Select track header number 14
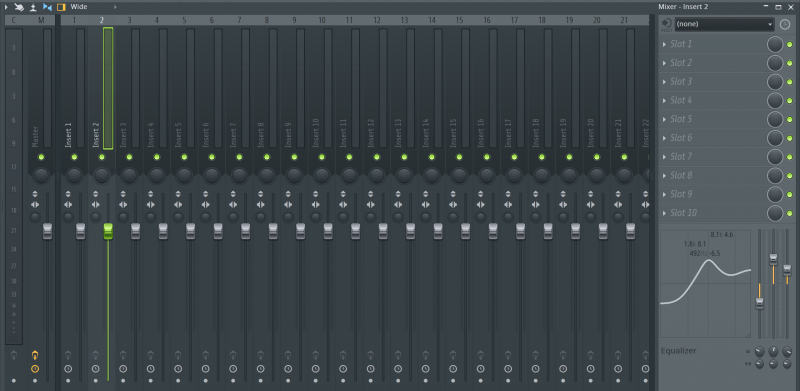The width and height of the screenshot is (800, 391). pos(432,20)
